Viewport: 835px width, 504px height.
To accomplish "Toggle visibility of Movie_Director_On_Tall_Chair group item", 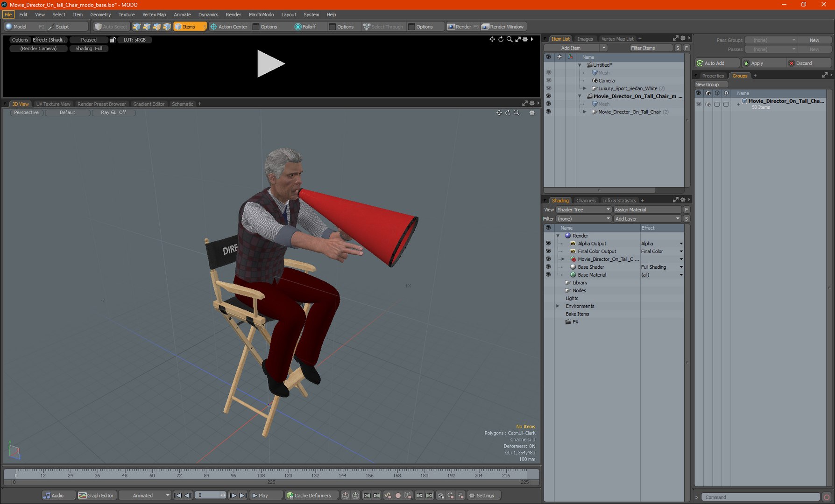I will [548, 112].
